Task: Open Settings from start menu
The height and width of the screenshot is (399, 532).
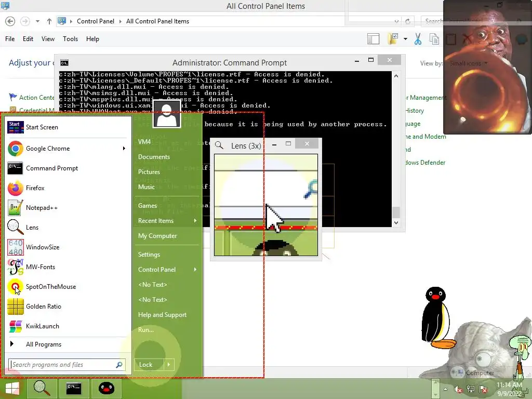Action: pyautogui.click(x=149, y=255)
